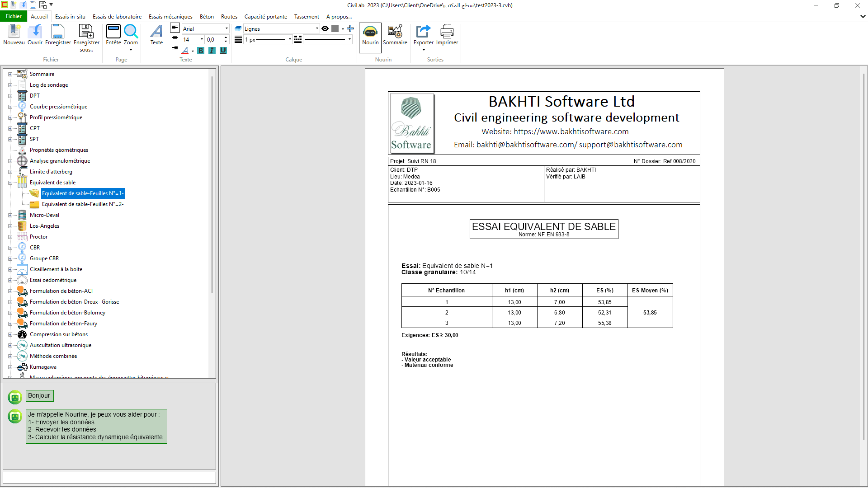Toggle bold text formatting
868x488 pixels.
click(201, 51)
